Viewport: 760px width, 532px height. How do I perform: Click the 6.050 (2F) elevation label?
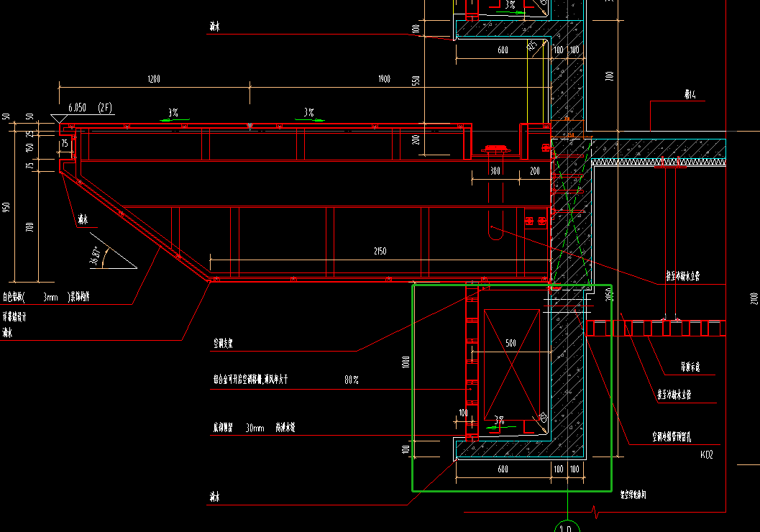click(x=90, y=108)
